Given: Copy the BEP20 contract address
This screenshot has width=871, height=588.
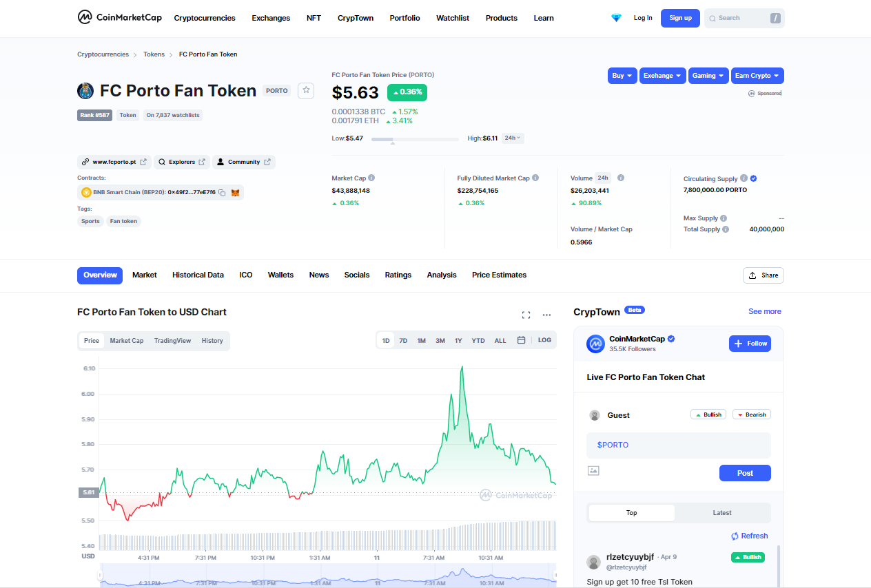Looking at the screenshot, I should pyautogui.click(x=222, y=193).
